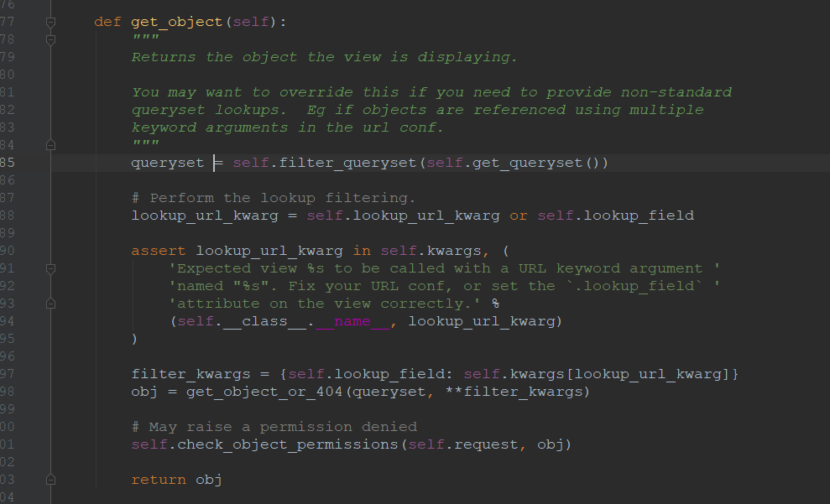Viewport: 830px width, 504px height.
Task: Click fold end marker on 'attribute on the view' line
Action: [x=51, y=304]
